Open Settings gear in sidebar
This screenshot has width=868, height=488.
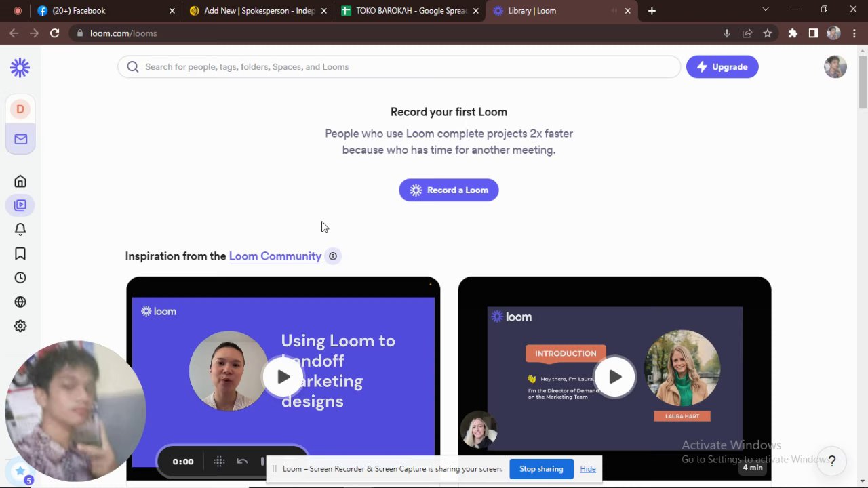click(20, 326)
